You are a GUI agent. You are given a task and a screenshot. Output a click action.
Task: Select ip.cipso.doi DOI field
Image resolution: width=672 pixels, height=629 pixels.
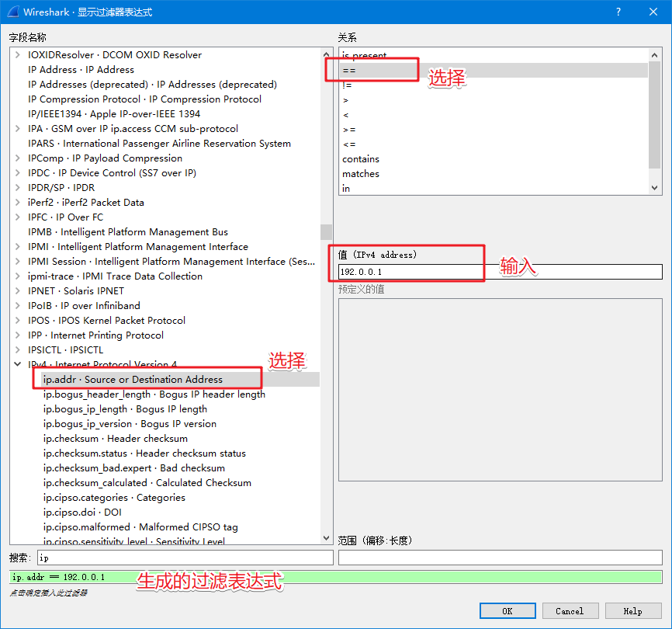(82, 513)
